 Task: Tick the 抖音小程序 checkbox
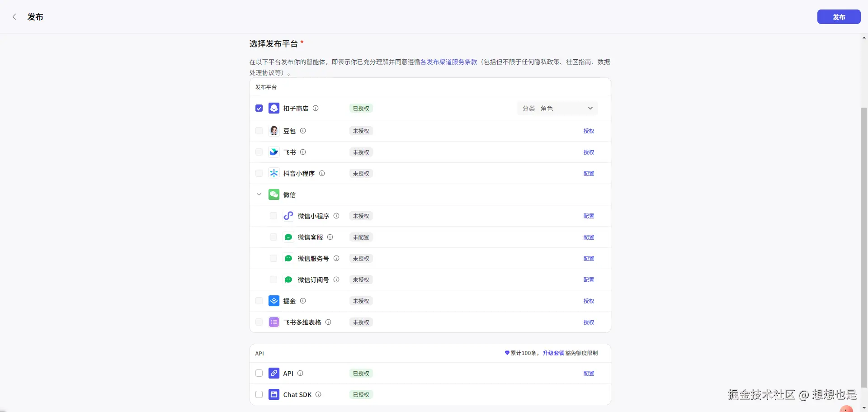click(x=259, y=173)
